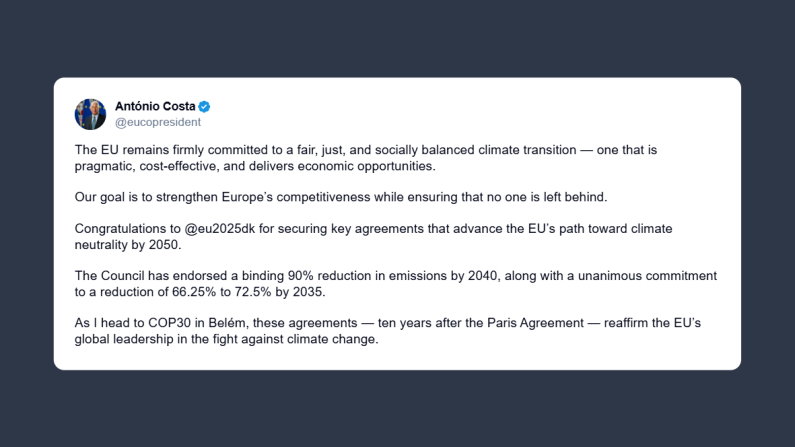
Task: Click the dark background outside the card
Action: tap(400, 410)
